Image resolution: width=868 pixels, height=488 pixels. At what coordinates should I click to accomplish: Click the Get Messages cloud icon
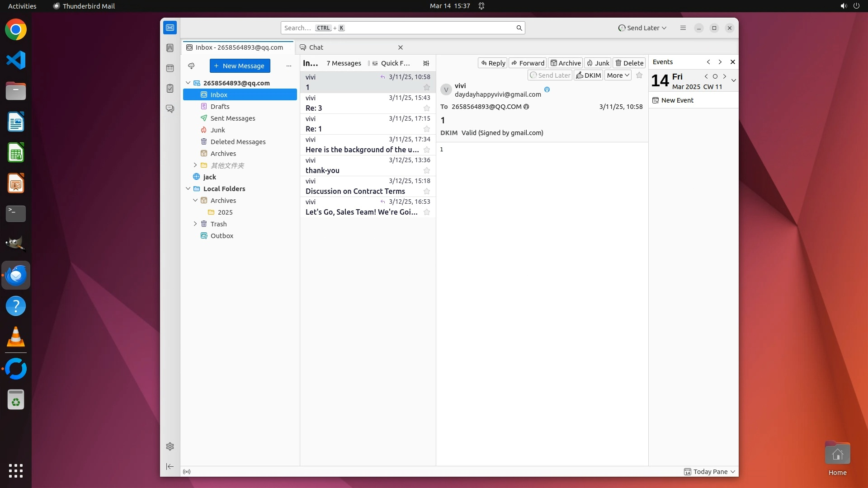coord(191,66)
